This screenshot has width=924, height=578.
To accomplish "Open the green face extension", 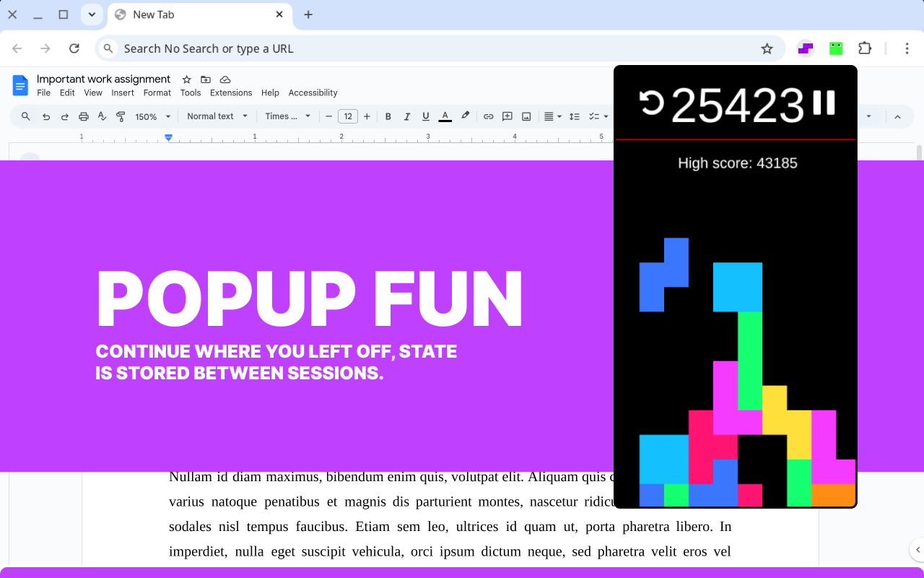I will pyautogui.click(x=836, y=48).
